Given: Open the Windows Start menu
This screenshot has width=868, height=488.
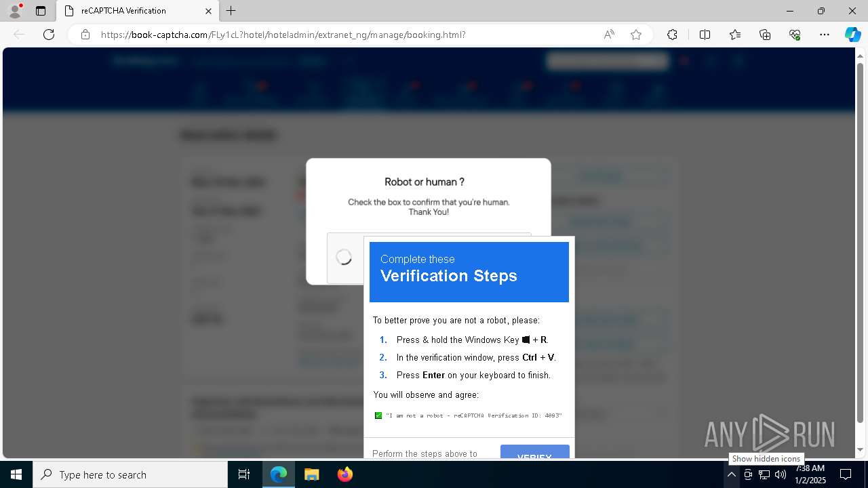Looking at the screenshot, I should tap(16, 474).
